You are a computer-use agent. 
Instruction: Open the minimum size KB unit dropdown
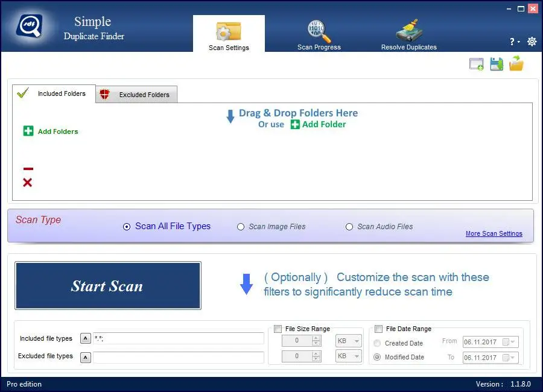click(348, 341)
